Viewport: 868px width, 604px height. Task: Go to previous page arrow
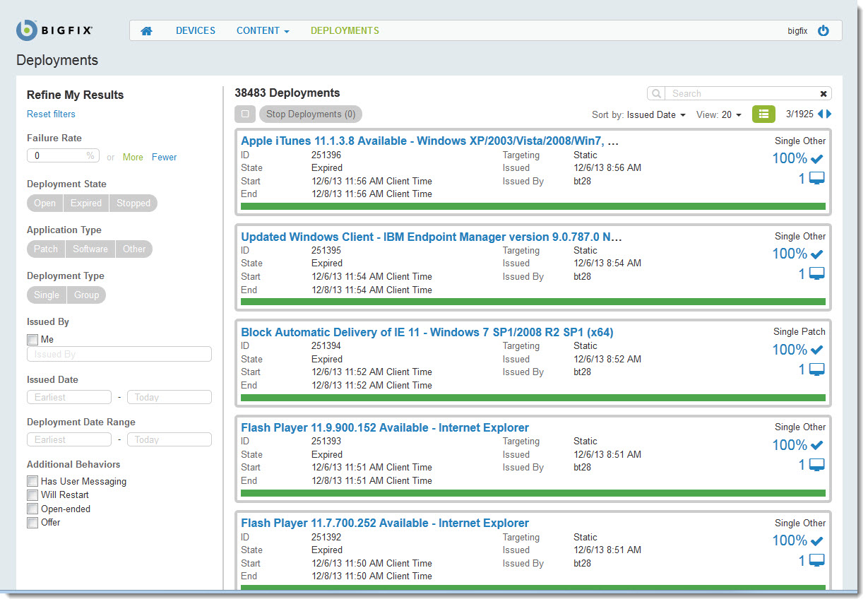821,114
